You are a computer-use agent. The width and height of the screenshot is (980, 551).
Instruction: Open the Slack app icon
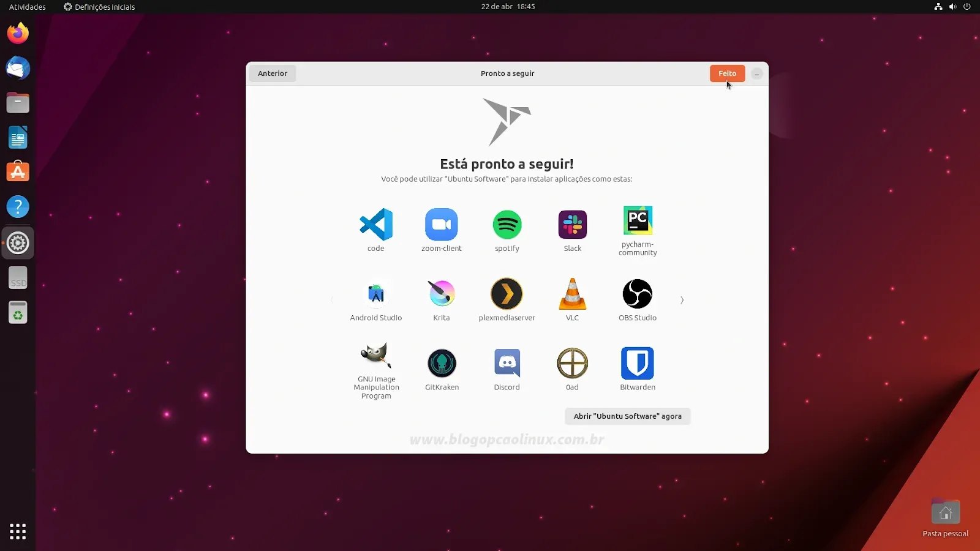pos(573,224)
